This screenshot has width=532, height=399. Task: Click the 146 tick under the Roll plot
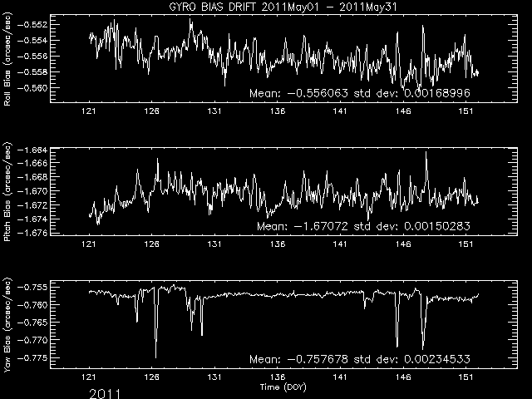[x=403, y=111]
